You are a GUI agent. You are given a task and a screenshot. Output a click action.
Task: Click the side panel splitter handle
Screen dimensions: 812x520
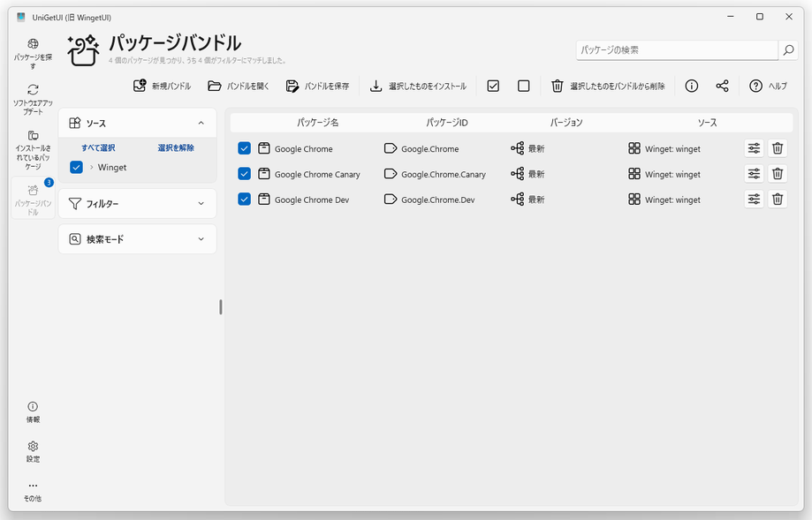point(221,307)
